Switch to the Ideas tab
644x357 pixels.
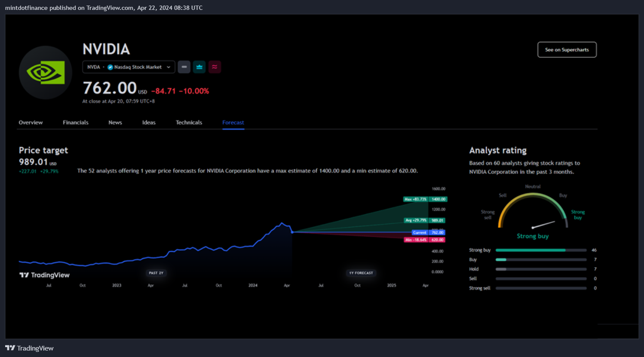[x=149, y=122]
